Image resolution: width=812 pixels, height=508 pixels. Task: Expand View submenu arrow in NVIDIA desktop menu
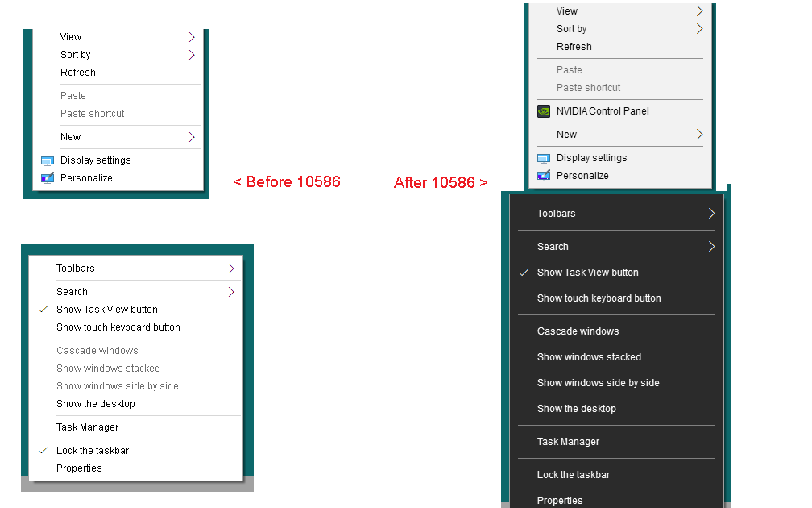[x=699, y=11]
